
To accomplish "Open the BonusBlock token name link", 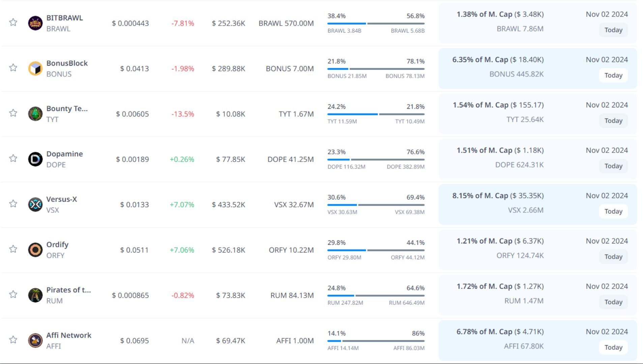I will 67,63.
